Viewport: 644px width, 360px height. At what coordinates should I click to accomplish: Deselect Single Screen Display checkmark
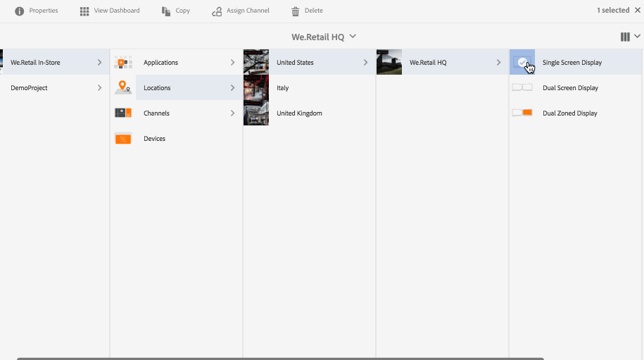coord(522,63)
